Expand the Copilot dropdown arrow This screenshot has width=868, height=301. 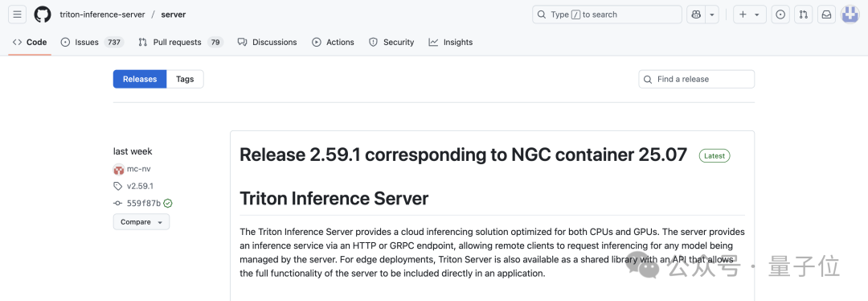click(x=712, y=14)
